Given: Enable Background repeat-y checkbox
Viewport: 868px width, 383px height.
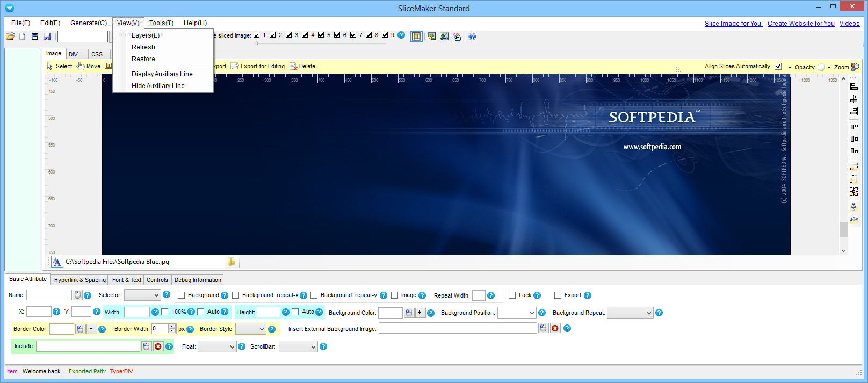Looking at the screenshot, I should (314, 295).
